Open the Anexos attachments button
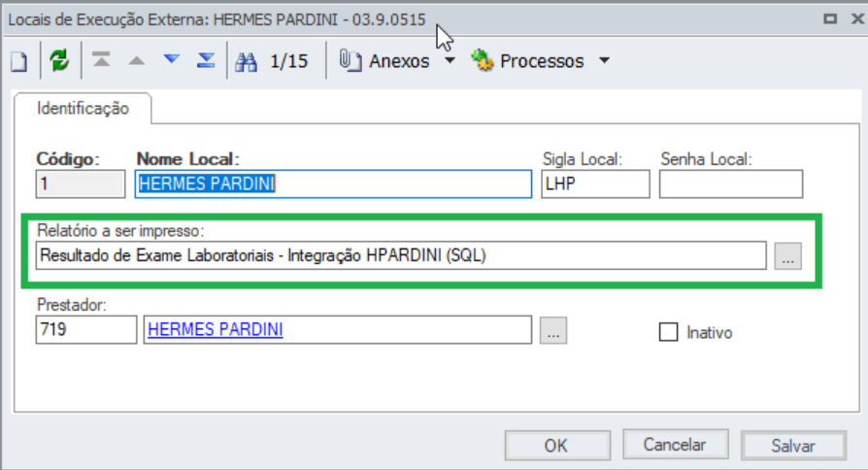Image resolution: width=868 pixels, height=470 pixels. 384,61
